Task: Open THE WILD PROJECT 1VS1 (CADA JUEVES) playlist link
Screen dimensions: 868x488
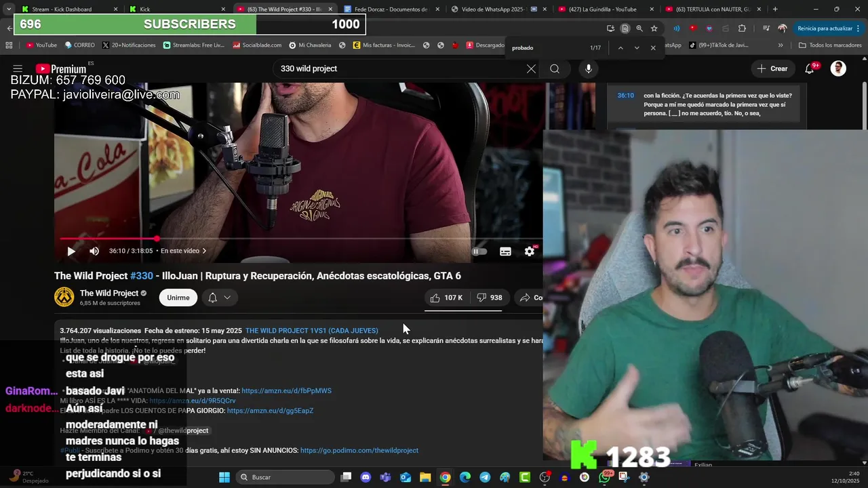Action: tap(312, 331)
